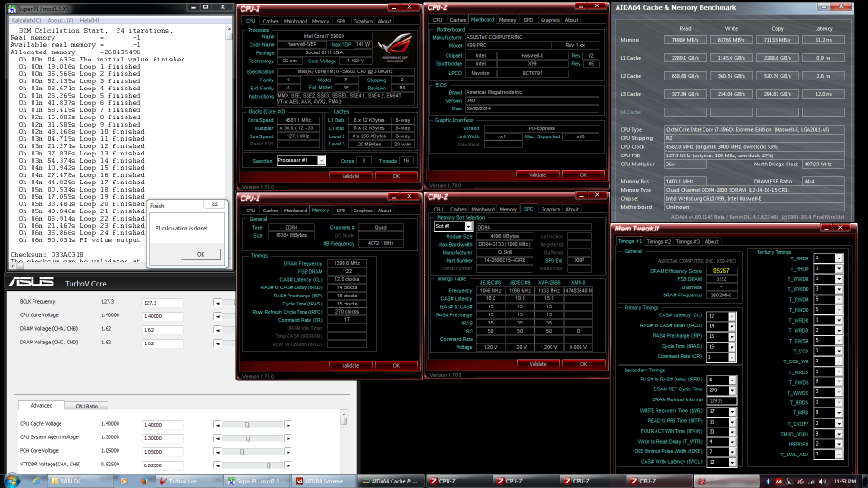Click OK in CPU-Z Mainboard window

coord(583,174)
